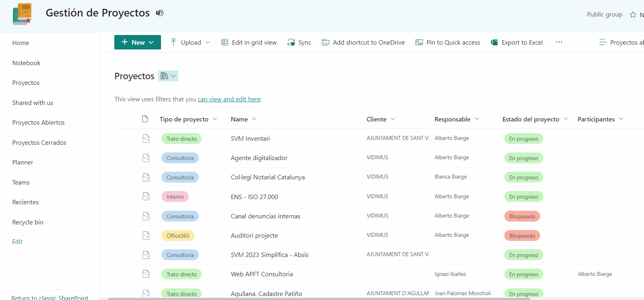
Task: Go to Planner in the sidebar
Action: (23, 162)
